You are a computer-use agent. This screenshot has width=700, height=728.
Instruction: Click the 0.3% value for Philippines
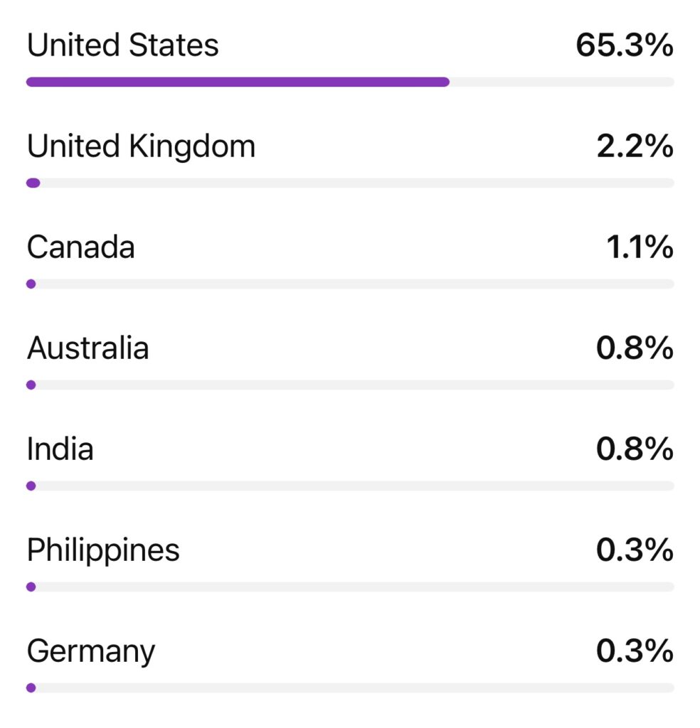(635, 550)
